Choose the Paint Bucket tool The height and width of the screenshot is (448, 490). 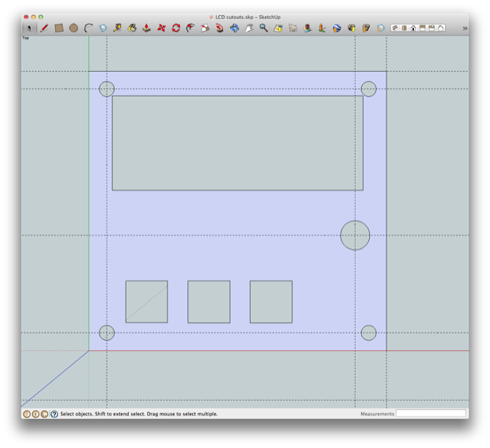(132, 28)
